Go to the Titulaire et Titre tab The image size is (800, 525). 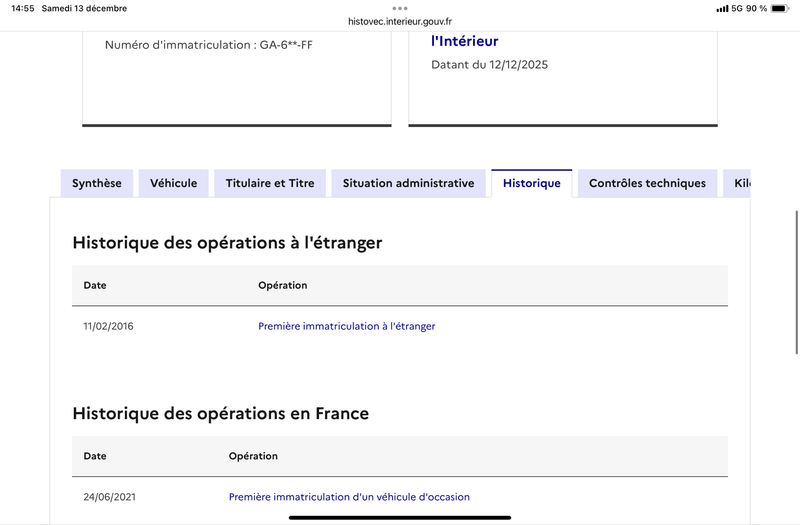point(270,183)
